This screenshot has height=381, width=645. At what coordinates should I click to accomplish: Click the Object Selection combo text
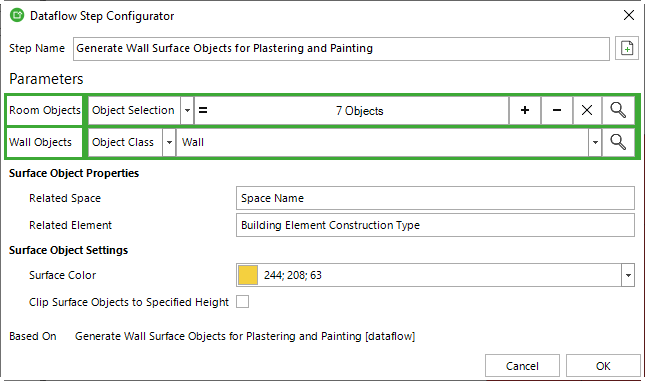(x=133, y=110)
